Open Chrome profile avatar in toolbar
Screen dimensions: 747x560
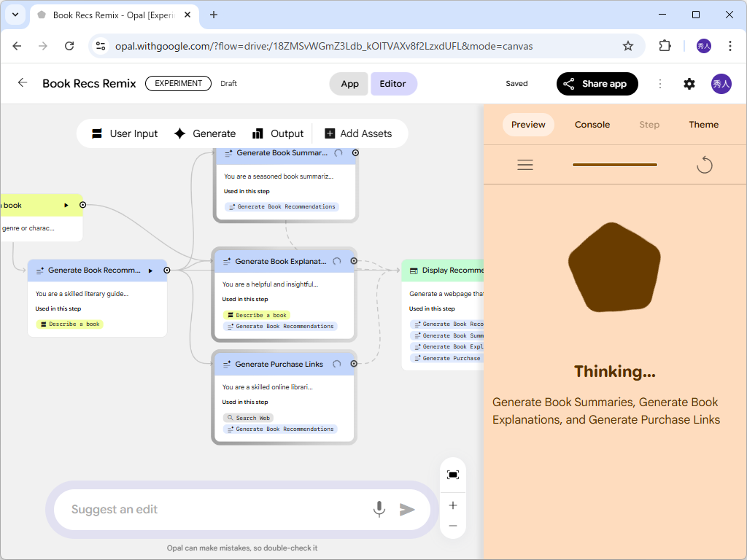[704, 46]
